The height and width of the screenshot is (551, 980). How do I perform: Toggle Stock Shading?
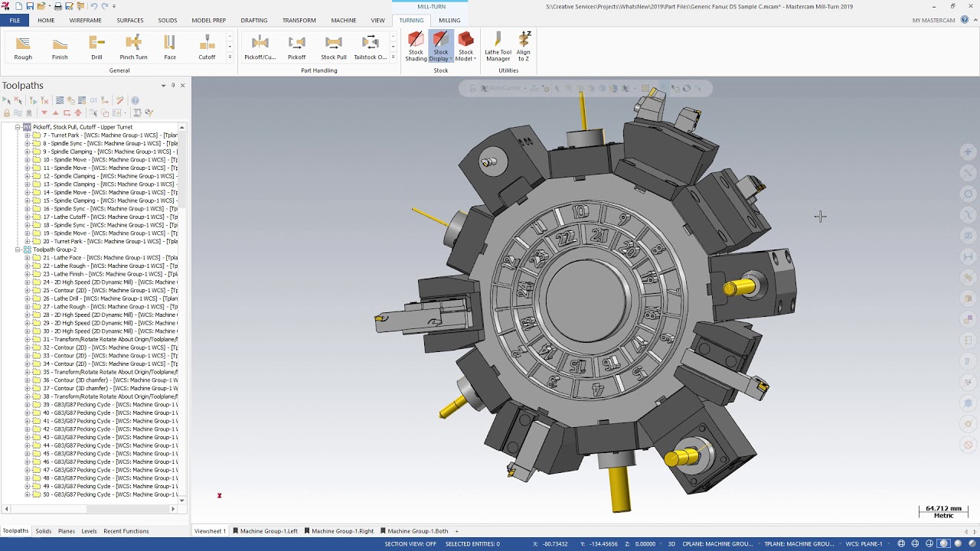click(416, 47)
